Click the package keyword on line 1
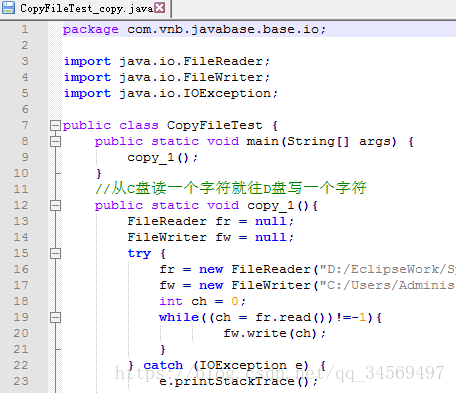 tap(91, 30)
